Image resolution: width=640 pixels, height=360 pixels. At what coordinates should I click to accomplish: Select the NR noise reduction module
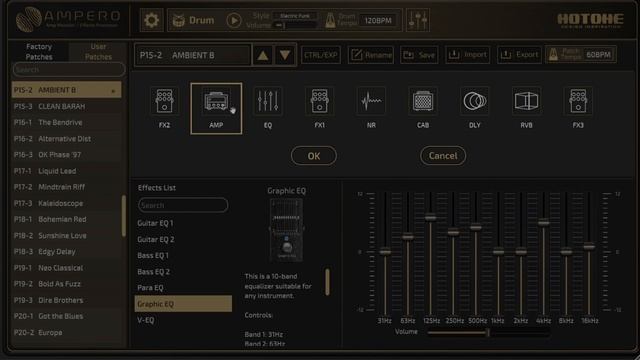(371, 108)
